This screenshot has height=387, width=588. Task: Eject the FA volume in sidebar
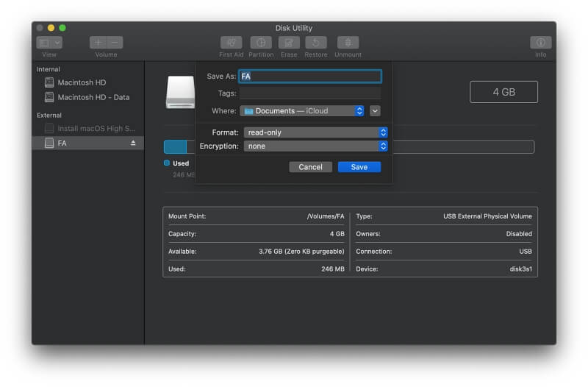[133, 143]
